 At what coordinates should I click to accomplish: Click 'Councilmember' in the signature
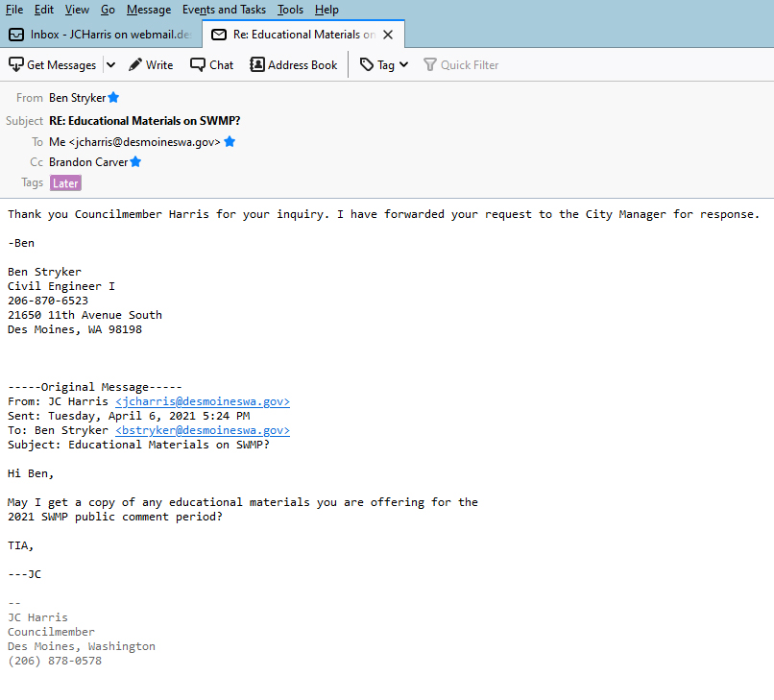(x=51, y=632)
